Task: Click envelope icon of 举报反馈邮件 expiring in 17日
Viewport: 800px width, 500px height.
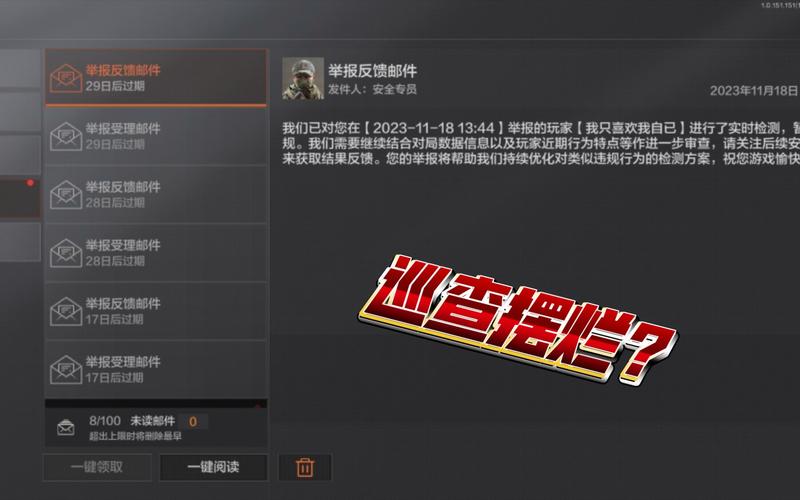Action: click(x=66, y=311)
